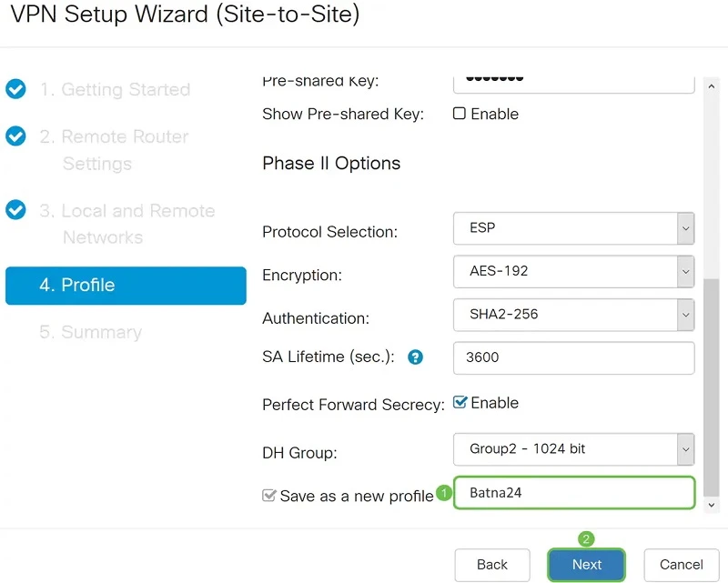Click the Local and Remote Networks checkmark icon
Viewport: 728px width, 583px height.
(x=15, y=210)
